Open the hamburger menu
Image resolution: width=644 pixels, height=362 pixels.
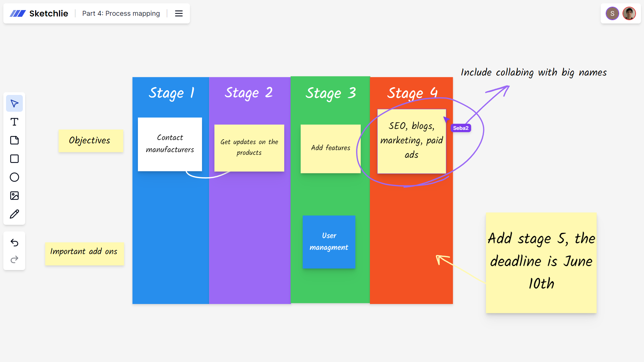click(x=179, y=13)
